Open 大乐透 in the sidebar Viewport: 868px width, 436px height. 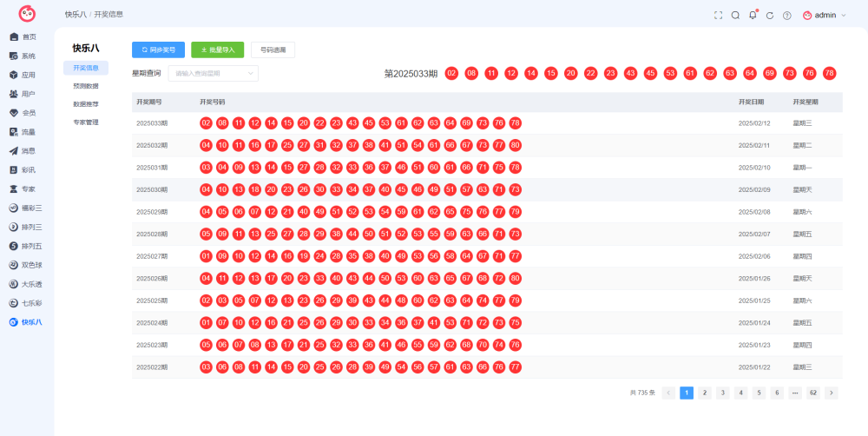point(27,284)
